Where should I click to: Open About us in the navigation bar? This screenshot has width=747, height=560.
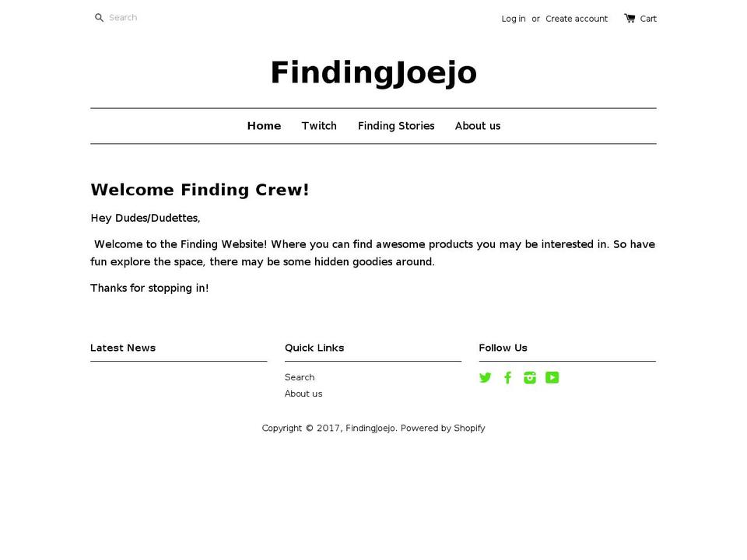click(x=477, y=126)
